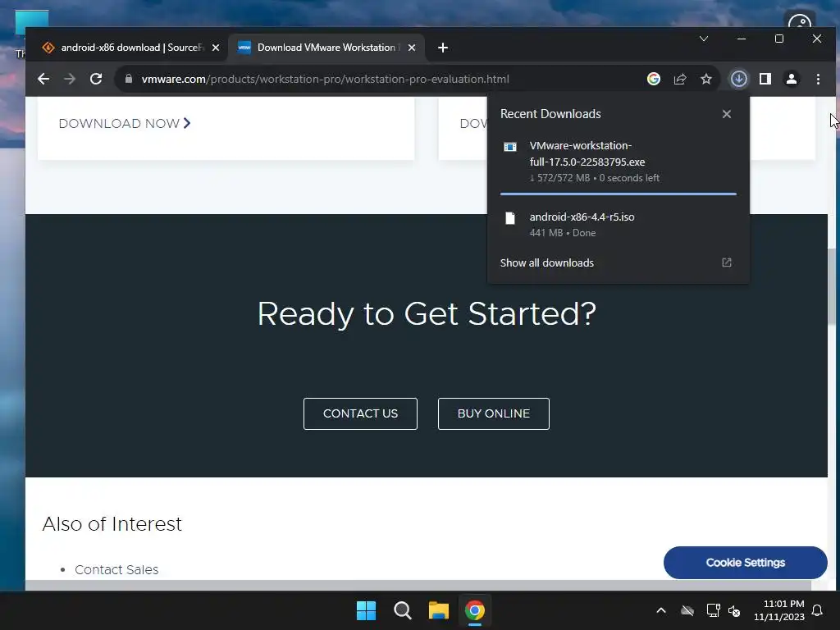
Task: Open Cookie Settings
Action: click(745, 563)
